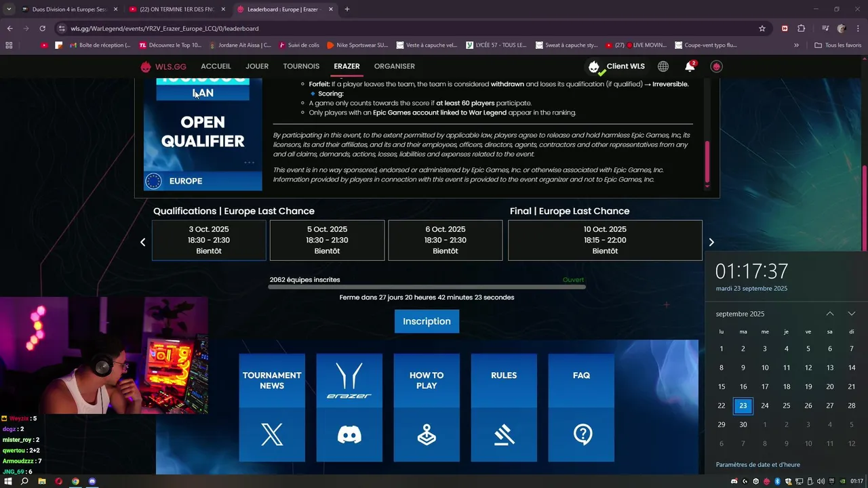This screenshot has width=868, height=488.
Task: Open the WLS.GG home logo
Action: 163,66
